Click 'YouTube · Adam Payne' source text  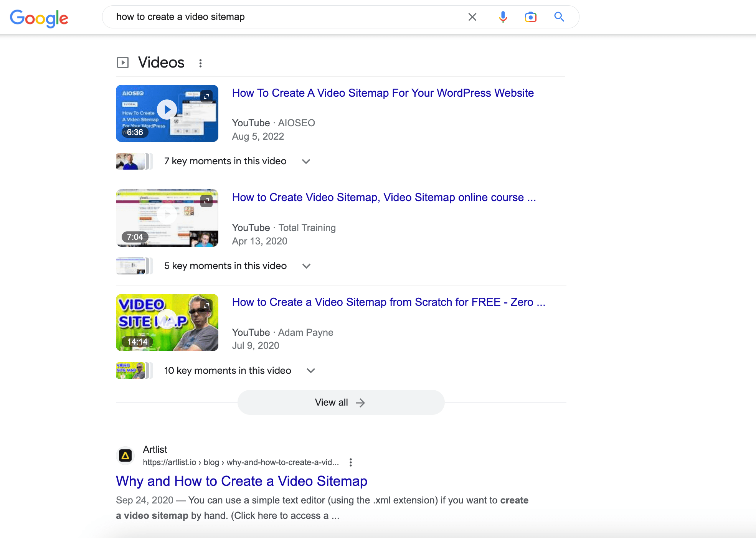pyautogui.click(x=283, y=332)
